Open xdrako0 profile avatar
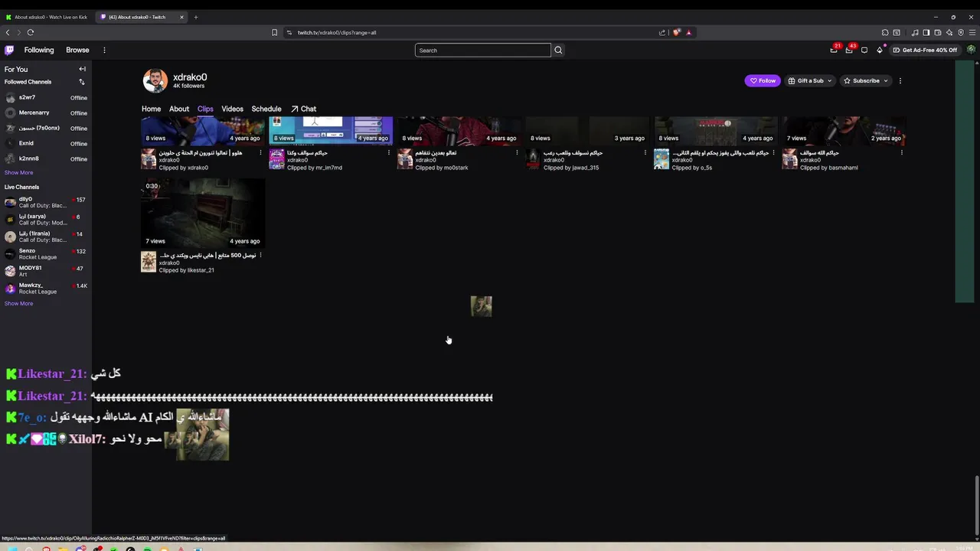Screen dimensions: 980x551 click(x=155, y=80)
